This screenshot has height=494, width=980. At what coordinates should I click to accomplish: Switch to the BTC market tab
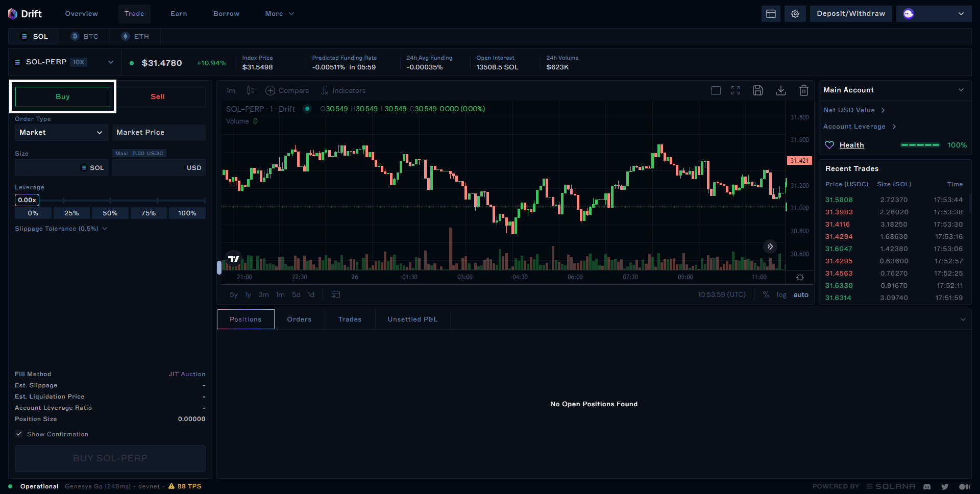(85, 36)
